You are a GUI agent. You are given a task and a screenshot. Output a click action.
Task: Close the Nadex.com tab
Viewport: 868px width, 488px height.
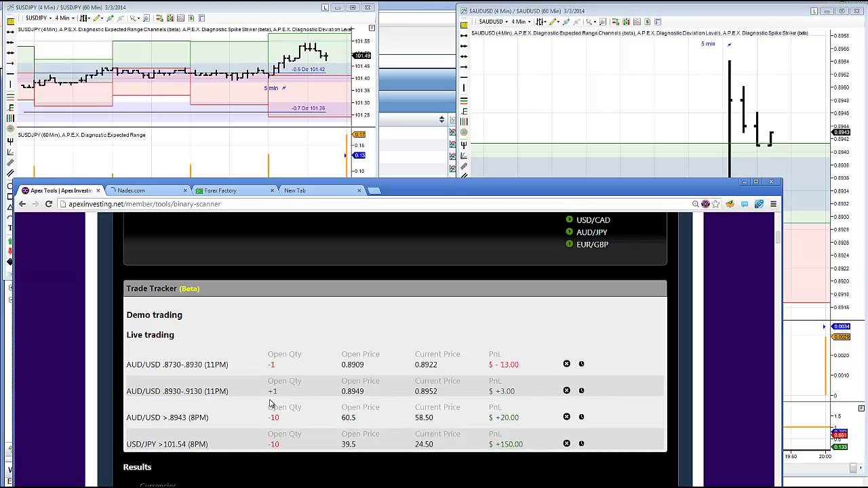coord(185,190)
